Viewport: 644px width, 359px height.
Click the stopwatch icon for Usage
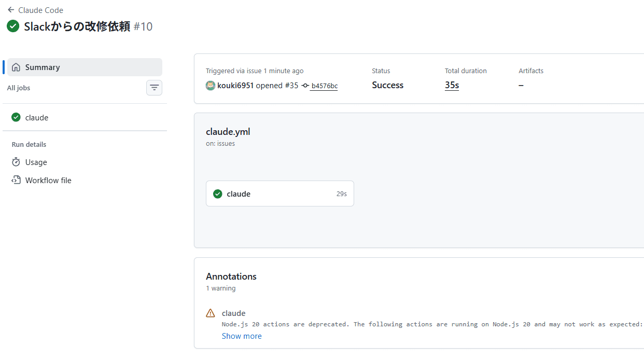tap(16, 162)
